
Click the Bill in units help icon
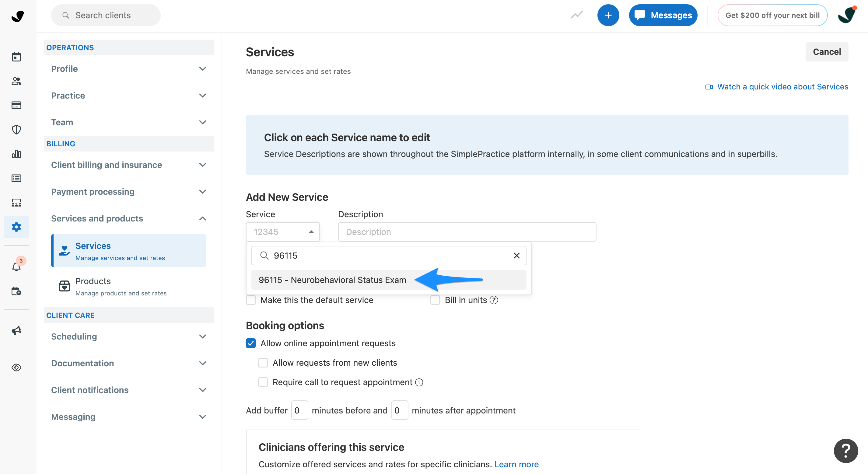(x=494, y=300)
